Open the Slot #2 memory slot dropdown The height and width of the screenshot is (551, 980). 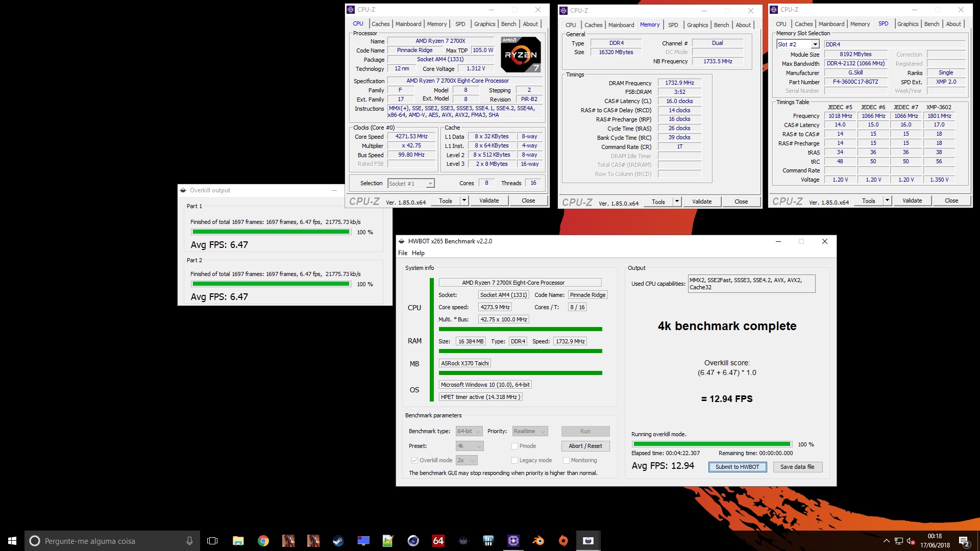(798, 44)
